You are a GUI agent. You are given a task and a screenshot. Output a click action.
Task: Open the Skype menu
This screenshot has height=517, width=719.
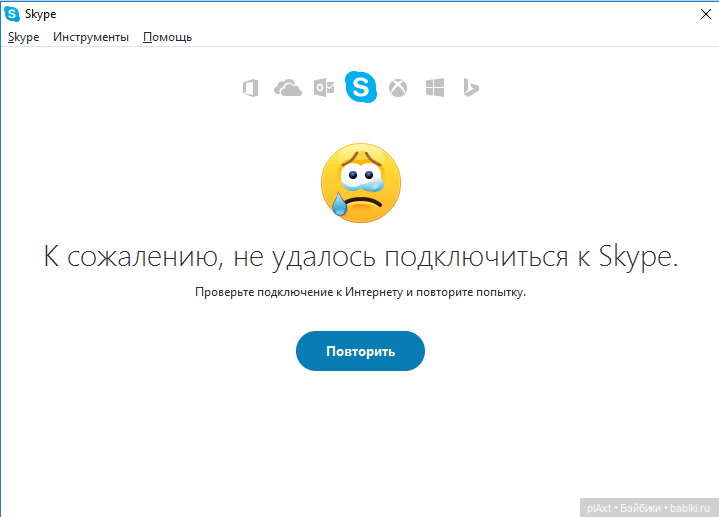pyautogui.click(x=23, y=37)
